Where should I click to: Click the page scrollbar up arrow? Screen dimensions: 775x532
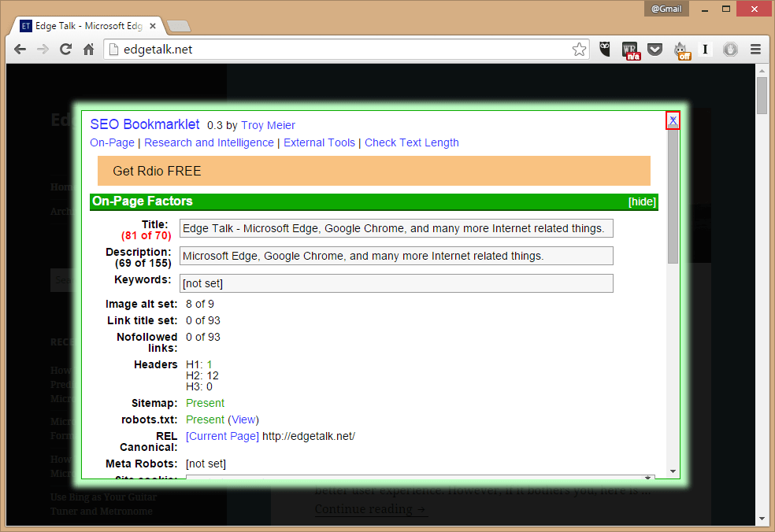(x=762, y=71)
